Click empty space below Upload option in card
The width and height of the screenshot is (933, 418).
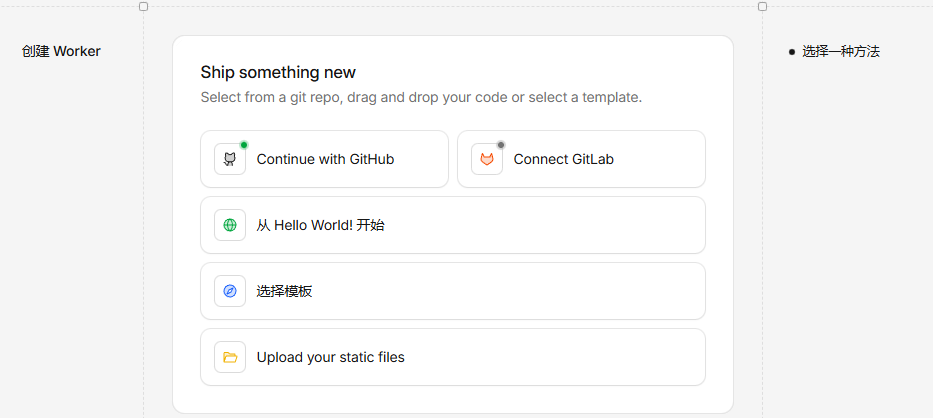(x=452, y=399)
